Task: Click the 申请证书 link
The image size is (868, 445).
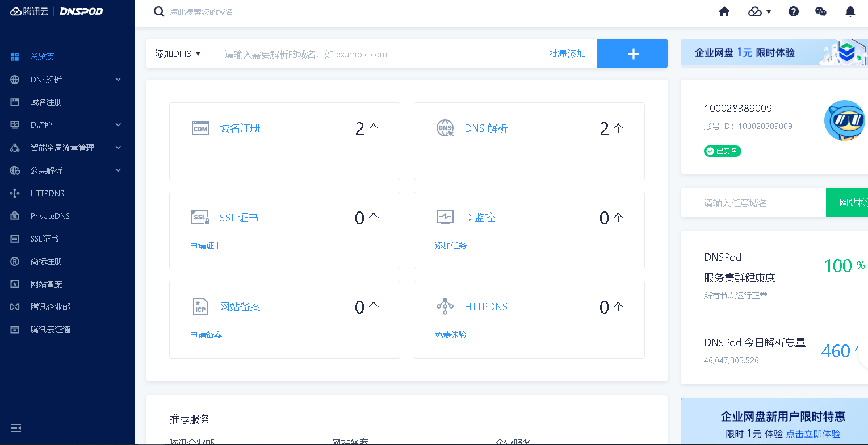Action: (206, 246)
